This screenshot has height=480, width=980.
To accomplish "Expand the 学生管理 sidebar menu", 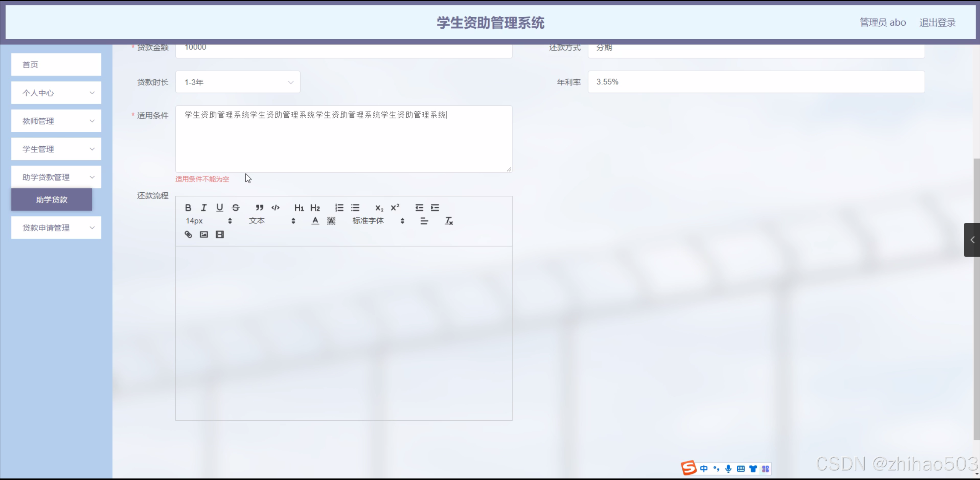I will tap(56, 149).
